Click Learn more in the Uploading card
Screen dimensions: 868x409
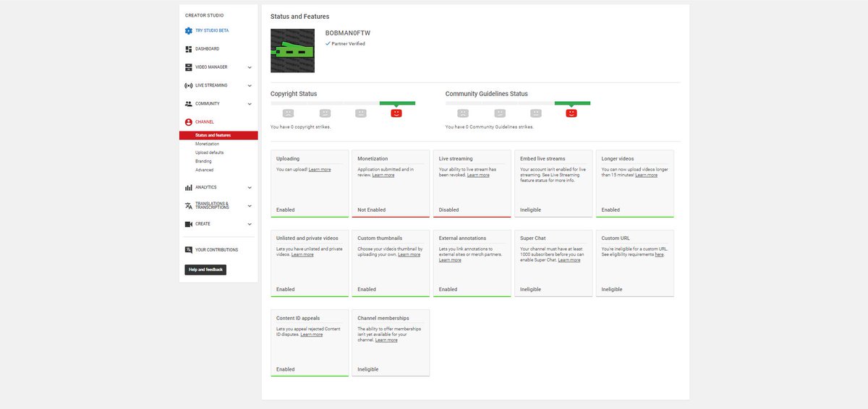[x=320, y=170]
